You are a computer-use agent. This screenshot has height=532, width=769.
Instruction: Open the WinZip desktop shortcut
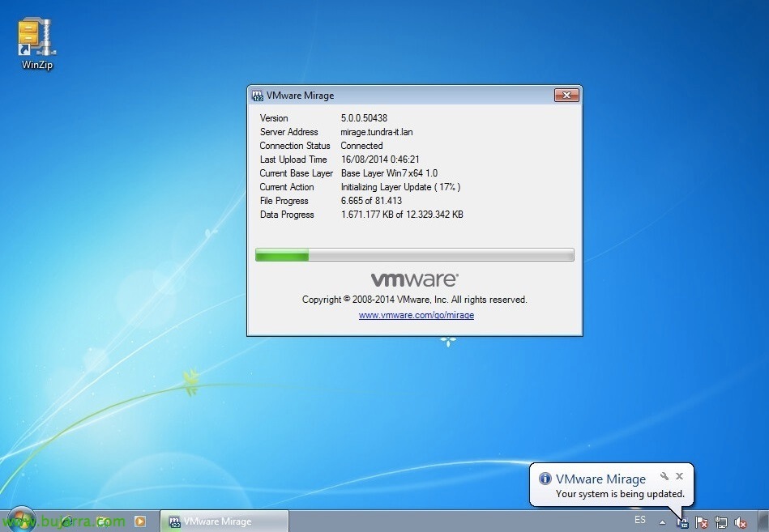[36, 44]
